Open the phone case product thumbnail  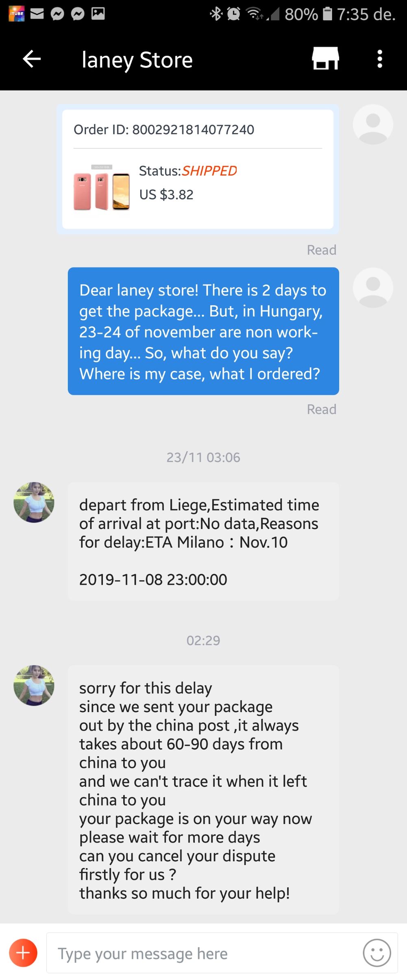point(102,187)
